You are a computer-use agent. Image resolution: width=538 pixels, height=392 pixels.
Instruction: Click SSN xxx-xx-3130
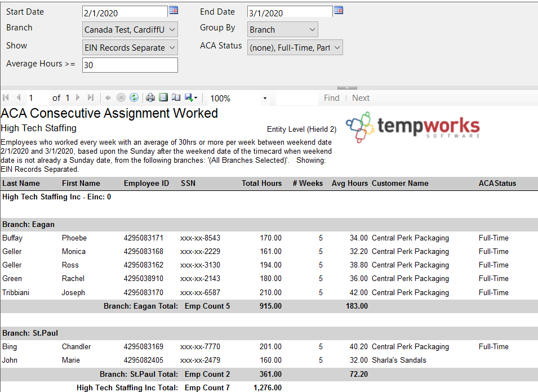(x=200, y=265)
